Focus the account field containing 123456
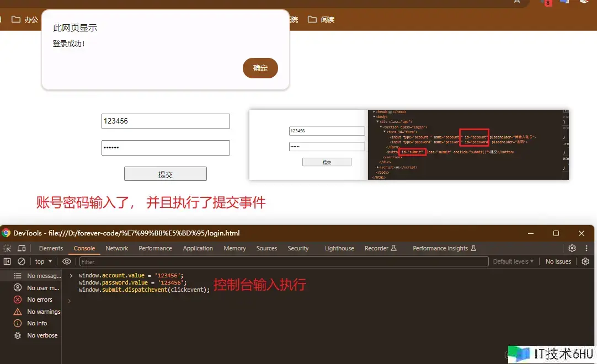This screenshot has width=597, height=364. [166, 121]
